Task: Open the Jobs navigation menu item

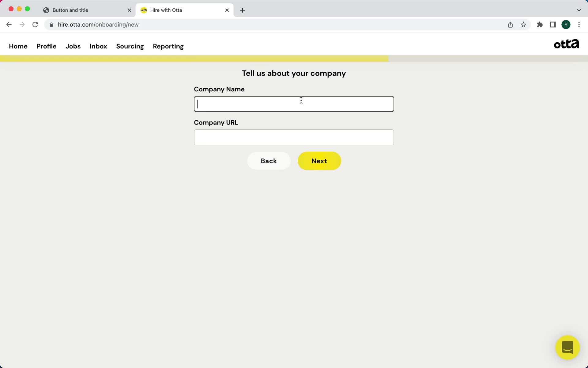Action: (73, 46)
